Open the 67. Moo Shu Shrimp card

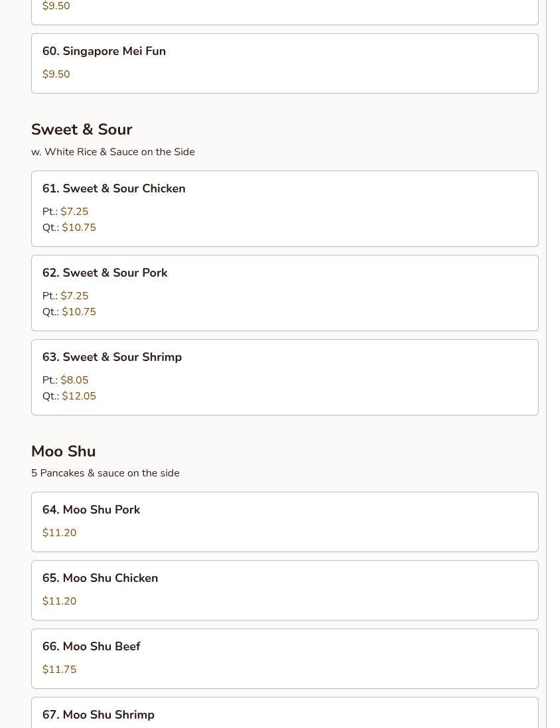285,712
